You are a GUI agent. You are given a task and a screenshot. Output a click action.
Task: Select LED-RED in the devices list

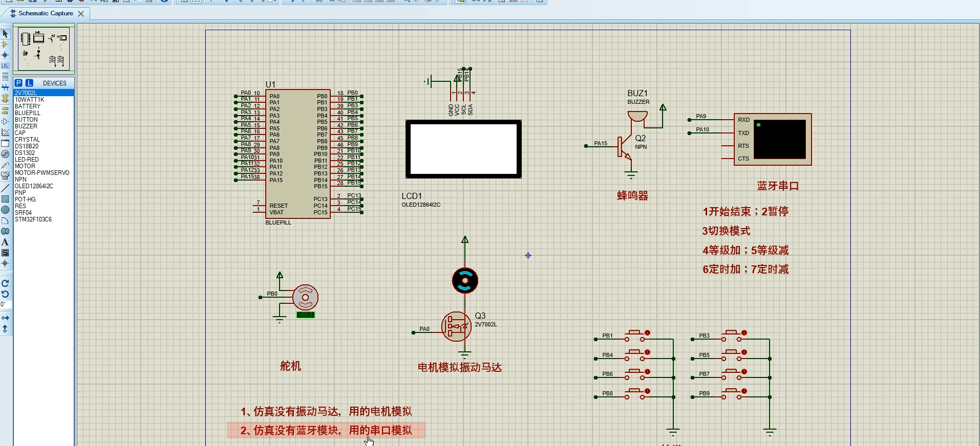coord(44,160)
